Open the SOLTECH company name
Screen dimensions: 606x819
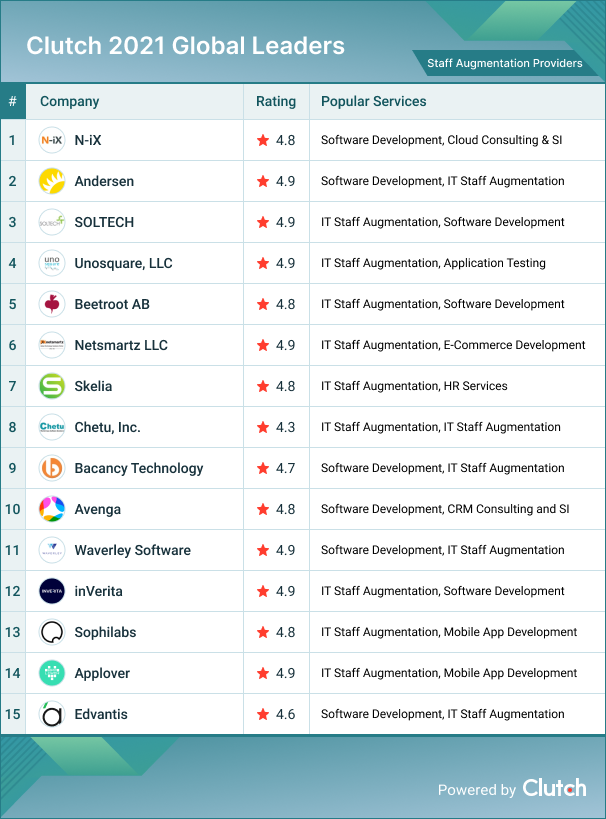(x=104, y=222)
